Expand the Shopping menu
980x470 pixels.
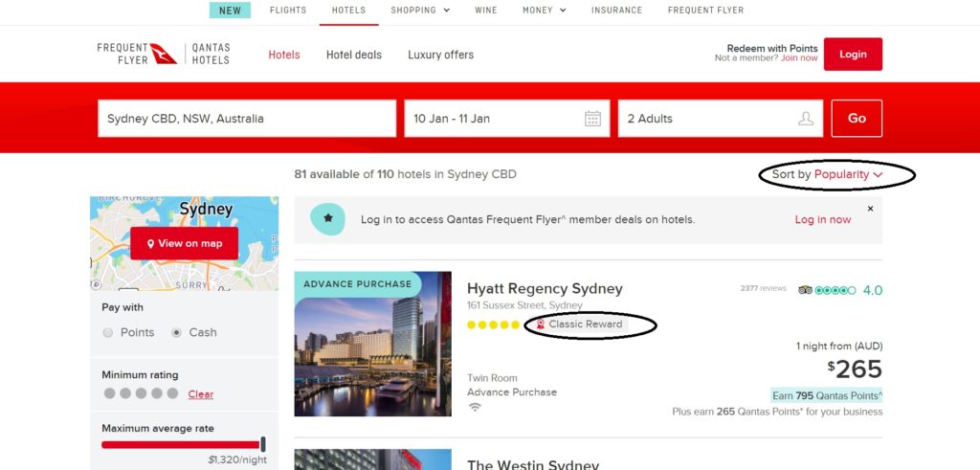tap(420, 10)
